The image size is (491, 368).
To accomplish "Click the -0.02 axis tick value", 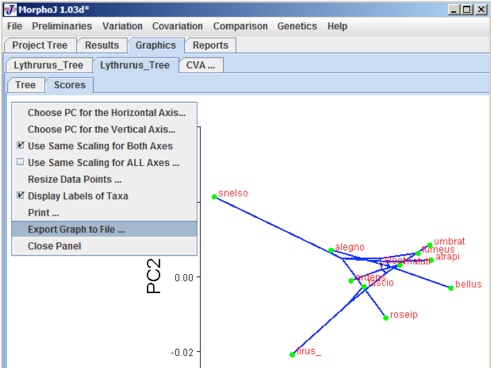I will point(182,352).
